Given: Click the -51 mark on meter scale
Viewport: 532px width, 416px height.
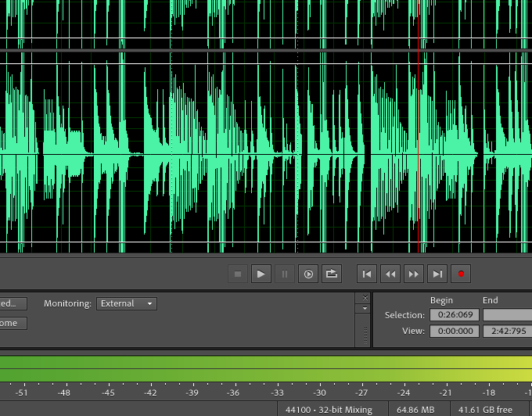Looking at the screenshot, I should pyautogui.click(x=22, y=393).
